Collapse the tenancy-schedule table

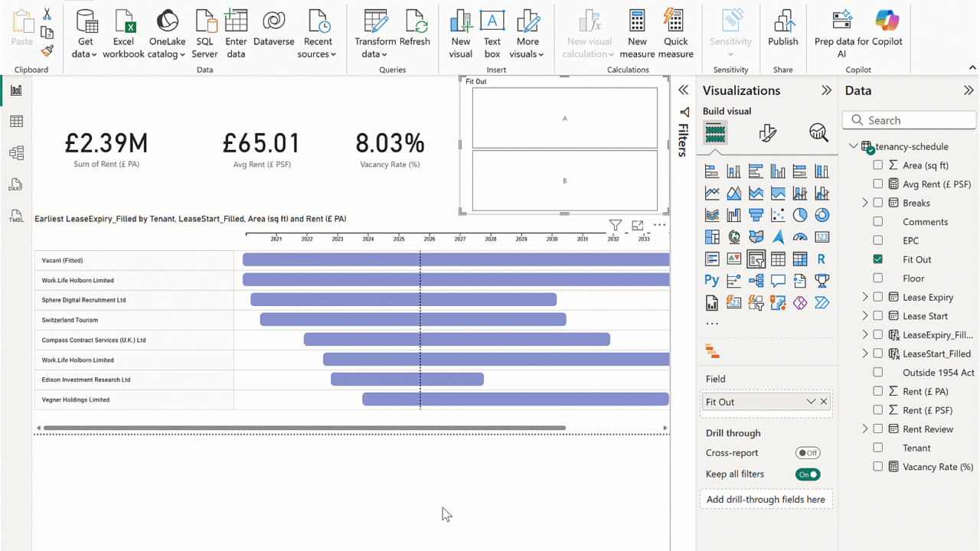pyautogui.click(x=853, y=146)
